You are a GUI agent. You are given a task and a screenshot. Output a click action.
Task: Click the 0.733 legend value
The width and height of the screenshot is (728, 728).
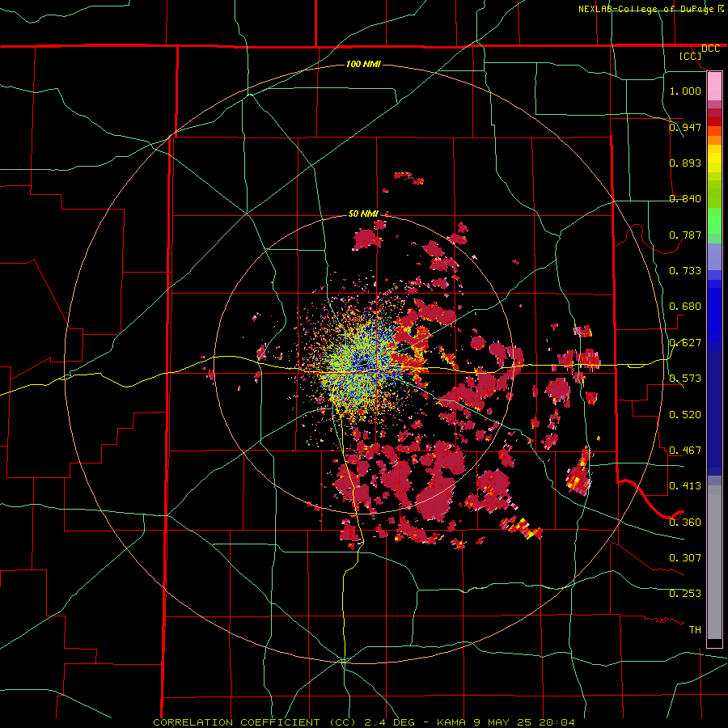click(685, 271)
